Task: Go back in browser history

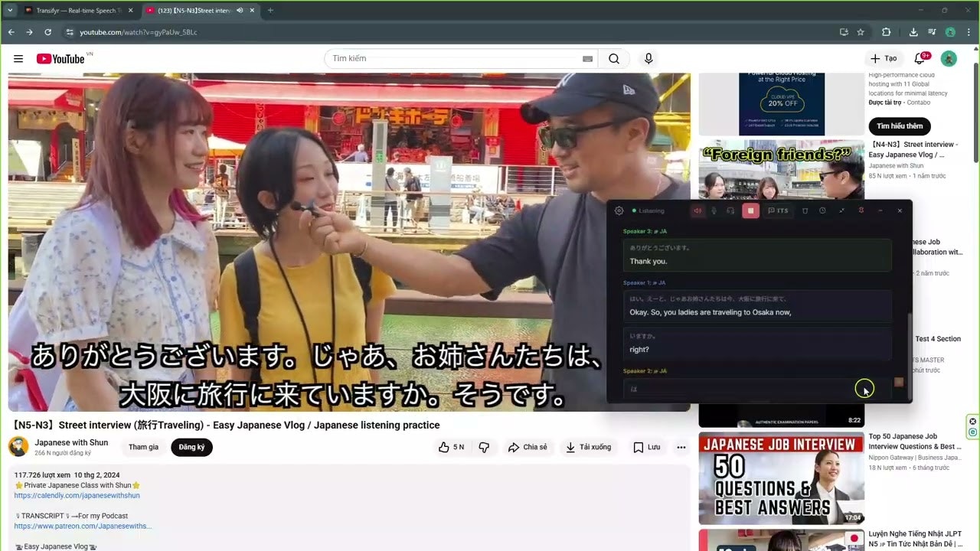Action: [x=11, y=32]
